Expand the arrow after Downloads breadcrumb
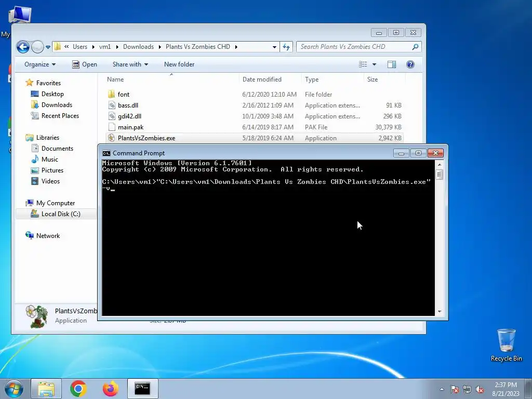 [159, 47]
